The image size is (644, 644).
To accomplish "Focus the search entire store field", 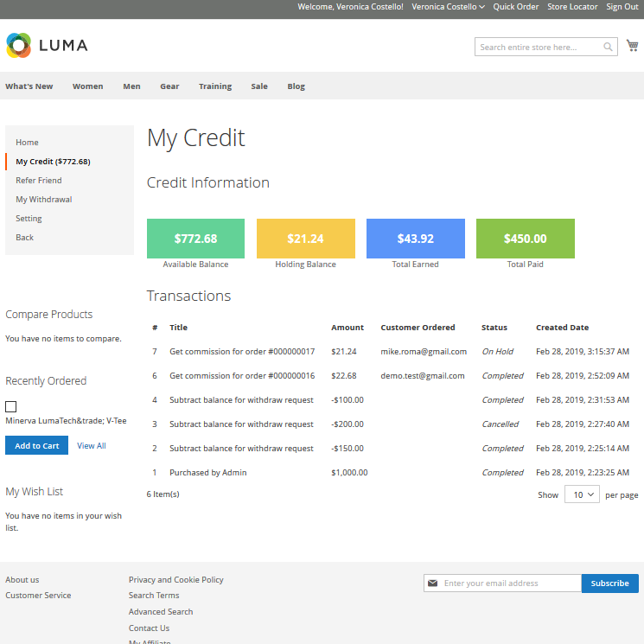I will coord(539,48).
